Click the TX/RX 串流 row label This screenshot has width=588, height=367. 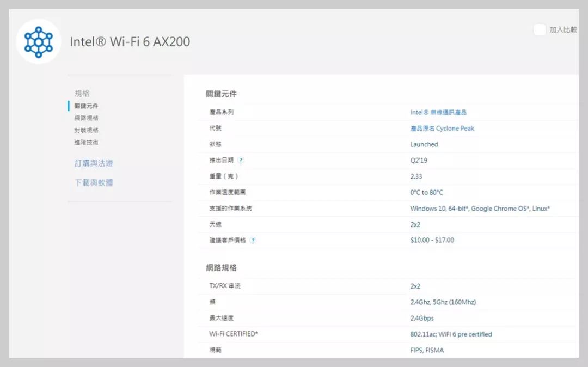(225, 286)
